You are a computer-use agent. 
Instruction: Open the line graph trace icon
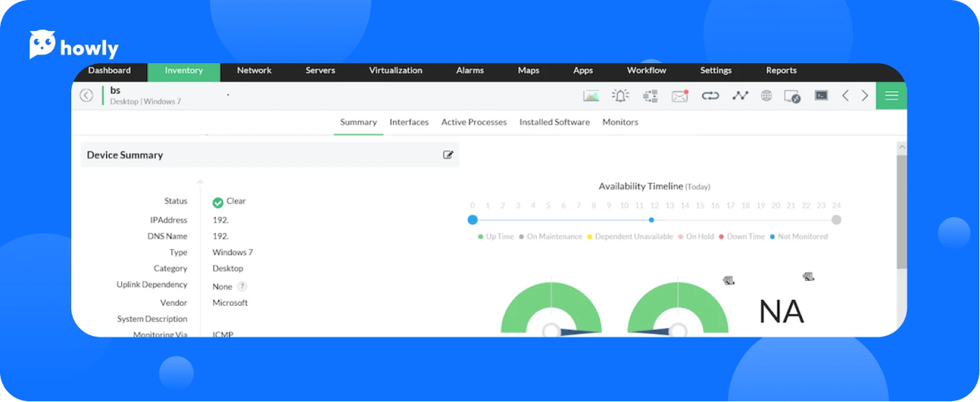pyautogui.click(x=740, y=95)
